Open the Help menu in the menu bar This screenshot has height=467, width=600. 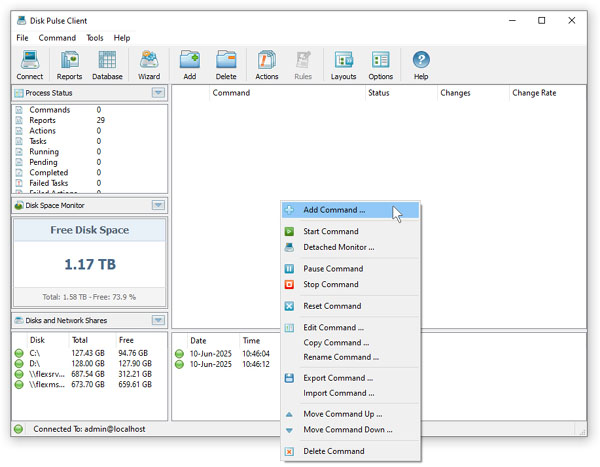pos(122,38)
